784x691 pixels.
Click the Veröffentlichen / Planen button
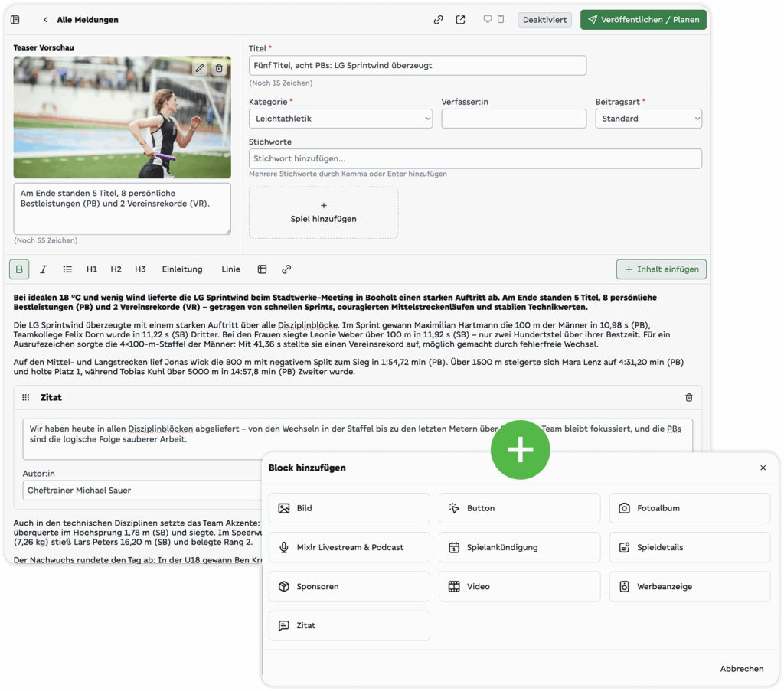coord(643,20)
